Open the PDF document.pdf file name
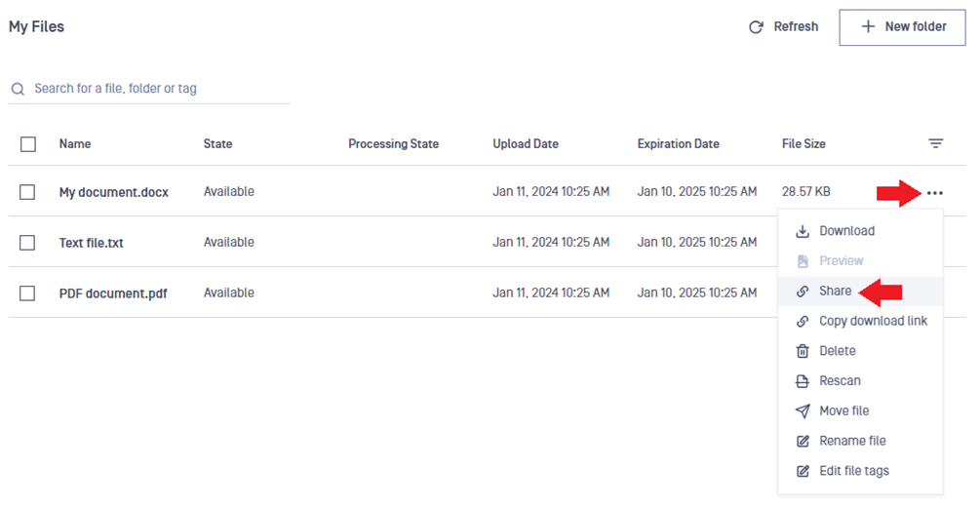This screenshot has height=507, width=980. (x=113, y=293)
